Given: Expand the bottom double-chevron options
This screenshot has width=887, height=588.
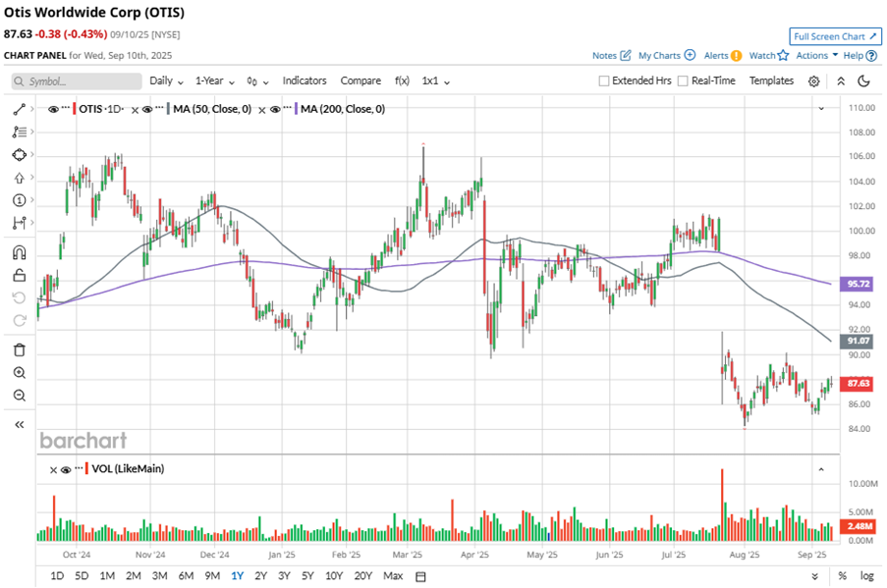Looking at the screenshot, I should [x=814, y=576].
